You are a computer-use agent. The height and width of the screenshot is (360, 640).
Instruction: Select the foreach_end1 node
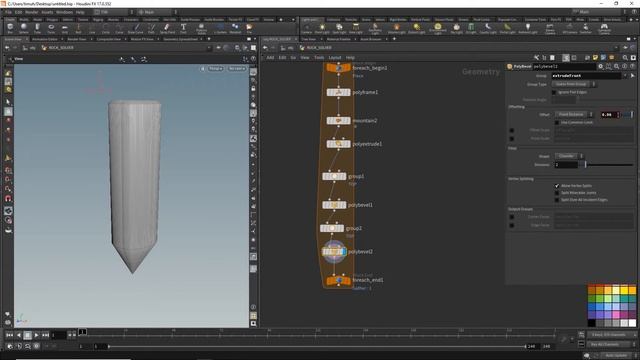(x=338, y=280)
